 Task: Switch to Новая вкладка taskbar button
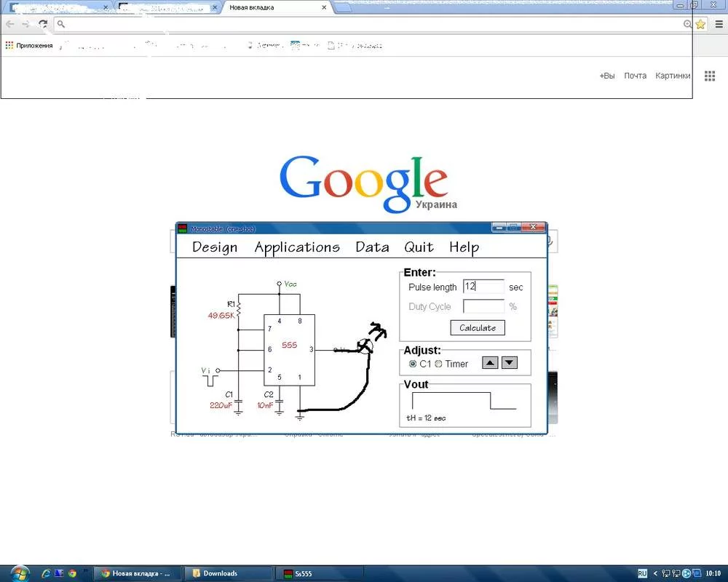[137, 573]
